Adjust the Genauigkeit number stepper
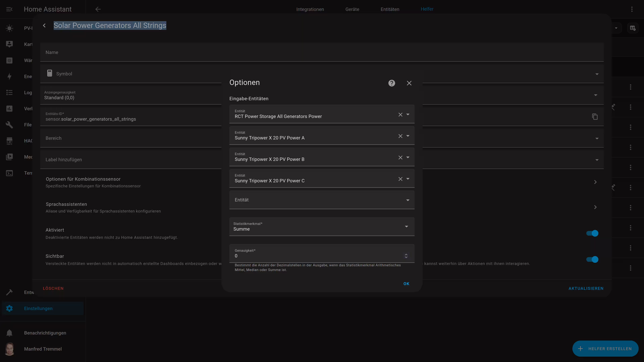Image resolution: width=644 pixels, height=362 pixels. 406,256
